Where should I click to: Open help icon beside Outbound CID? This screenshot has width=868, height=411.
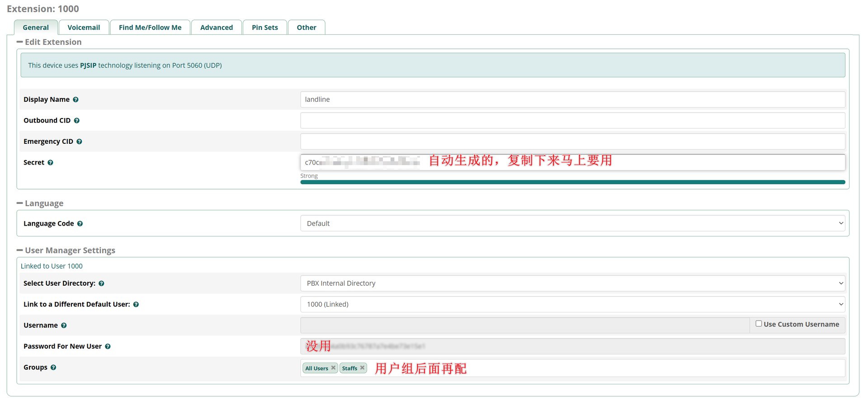tap(77, 121)
